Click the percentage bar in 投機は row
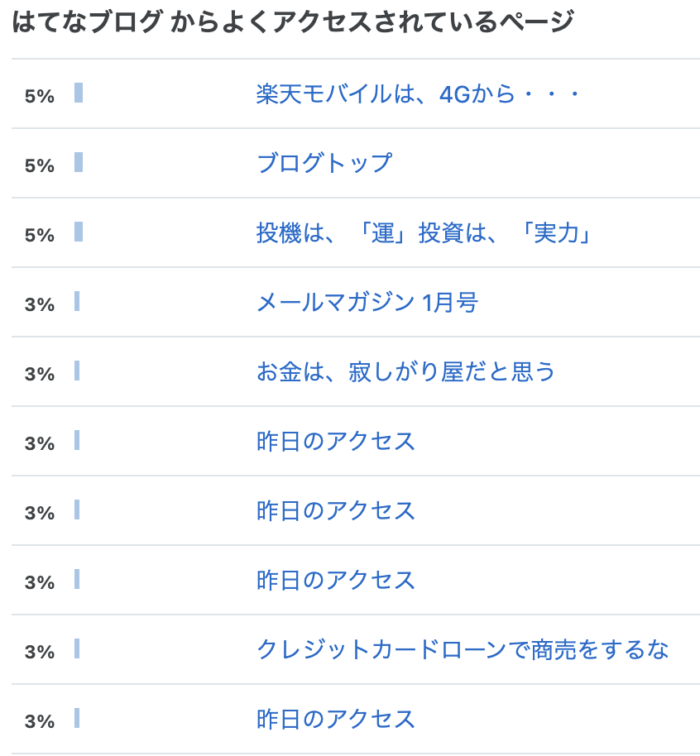Image resolution: width=700 pixels, height=756 pixels. (79, 232)
